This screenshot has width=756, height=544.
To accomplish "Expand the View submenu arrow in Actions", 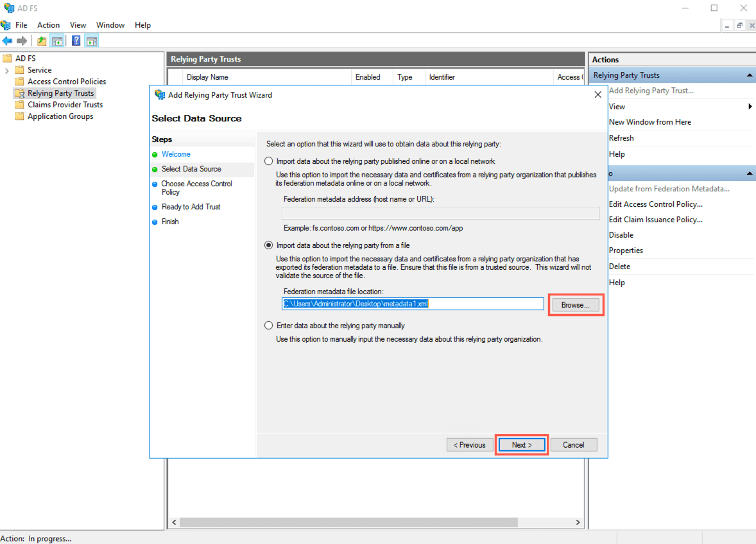I will [750, 107].
